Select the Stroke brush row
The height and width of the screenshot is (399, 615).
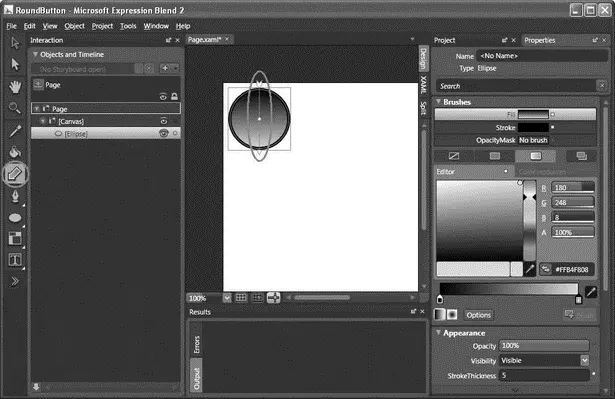coord(515,128)
